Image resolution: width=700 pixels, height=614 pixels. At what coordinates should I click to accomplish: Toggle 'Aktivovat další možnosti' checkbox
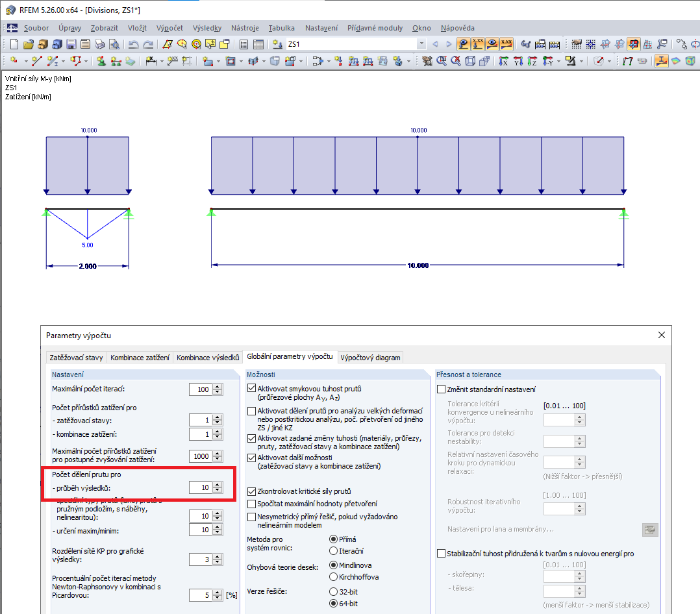tap(252, 458)
